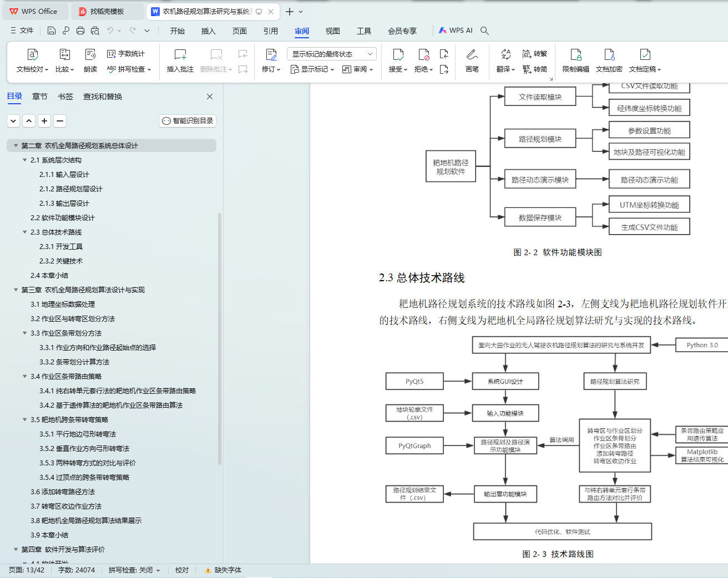The image size is (728, 578).
Task: Switch to the 开始 ribbon tab
Action: click(178, 31)
